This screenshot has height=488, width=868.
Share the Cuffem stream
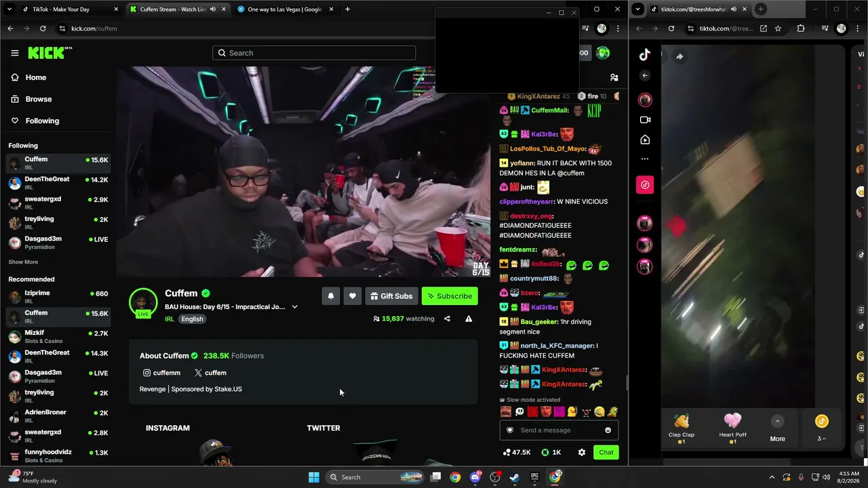(x=447, y=319)
